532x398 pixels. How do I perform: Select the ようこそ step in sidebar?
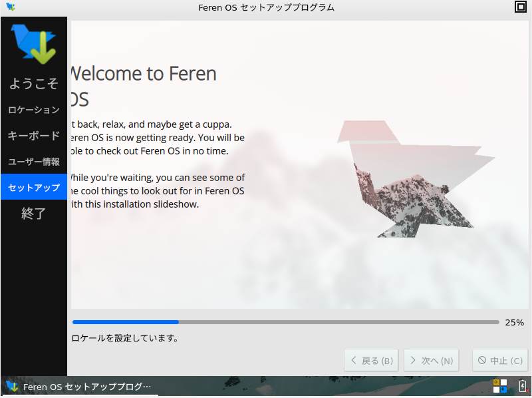click(x=34, y=84)
